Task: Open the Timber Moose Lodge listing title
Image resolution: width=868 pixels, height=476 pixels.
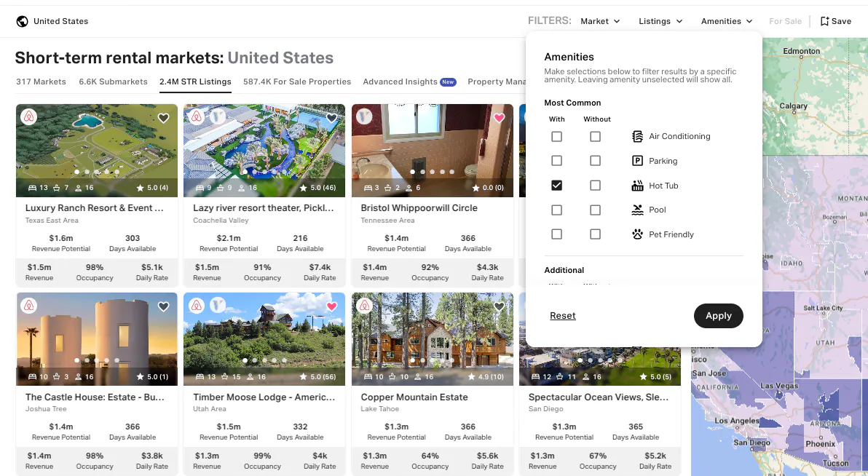Action: [264, 397]
